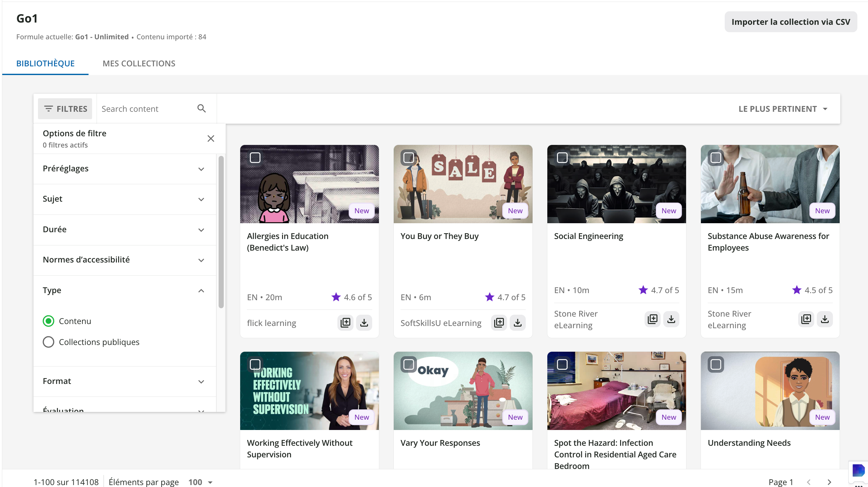This screenshot has height=487, width=868.
Task: Click the SoftSkillsU eLearning provider name
Action: 441,323
